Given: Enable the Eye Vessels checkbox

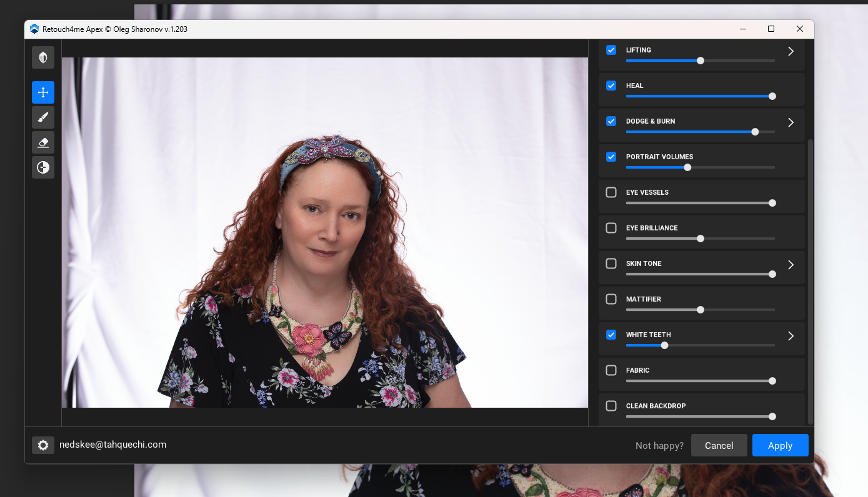Looking at the screenshot, I should click(611, 192).
